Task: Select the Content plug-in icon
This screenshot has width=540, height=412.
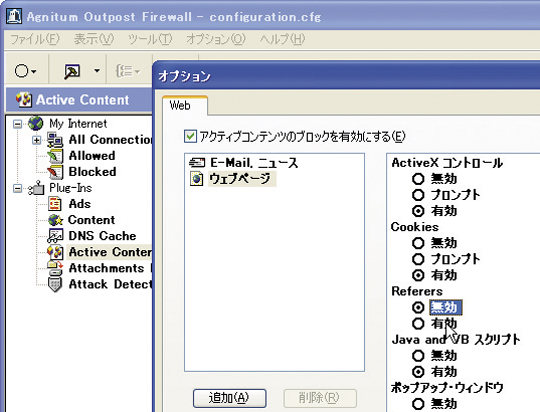Action: pyautogui.click(x=55, y=220)
